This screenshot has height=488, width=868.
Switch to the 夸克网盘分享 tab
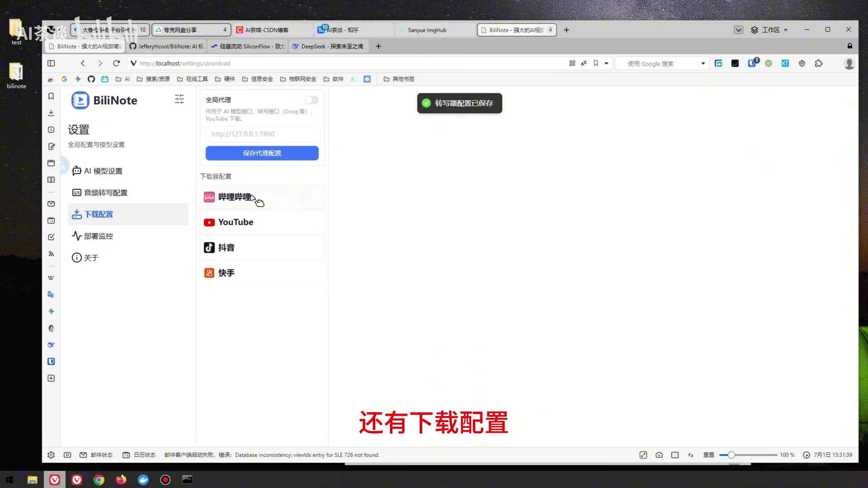tap(191, 30)
